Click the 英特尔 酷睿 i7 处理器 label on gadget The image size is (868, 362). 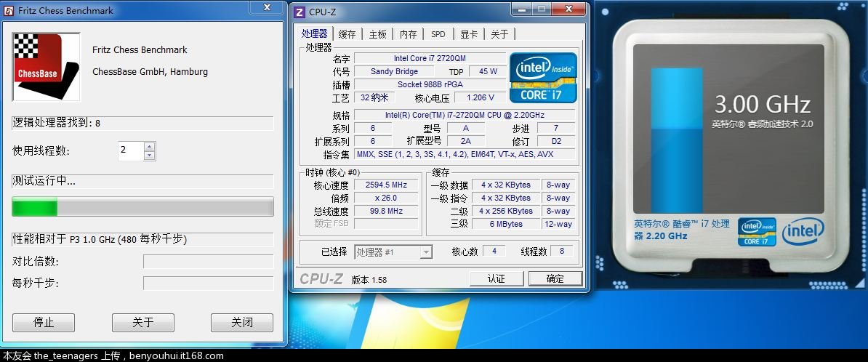681,230
